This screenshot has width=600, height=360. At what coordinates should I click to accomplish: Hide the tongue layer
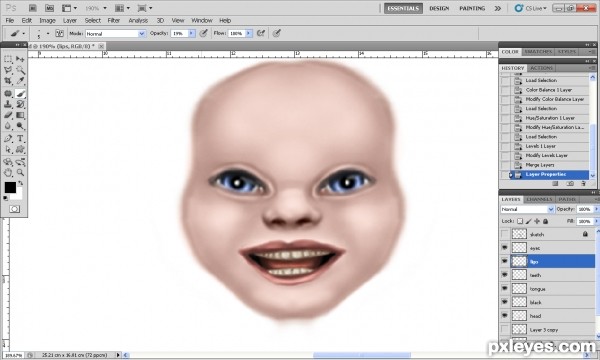pos(505,288)
